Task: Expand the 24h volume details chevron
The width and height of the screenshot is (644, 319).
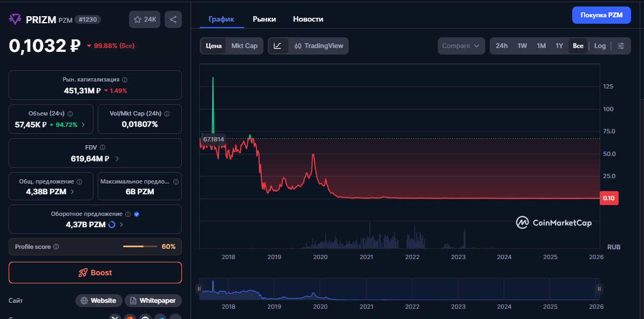Action: (x=84, y=125)
